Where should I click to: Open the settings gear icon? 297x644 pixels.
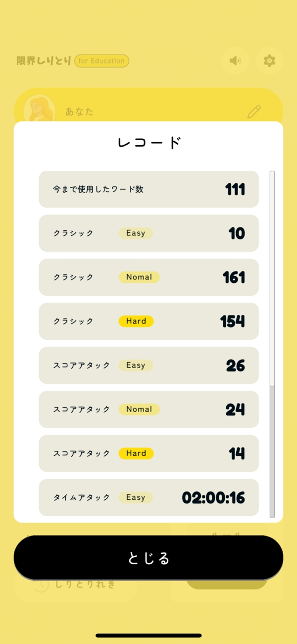click(x=269, y=61)
